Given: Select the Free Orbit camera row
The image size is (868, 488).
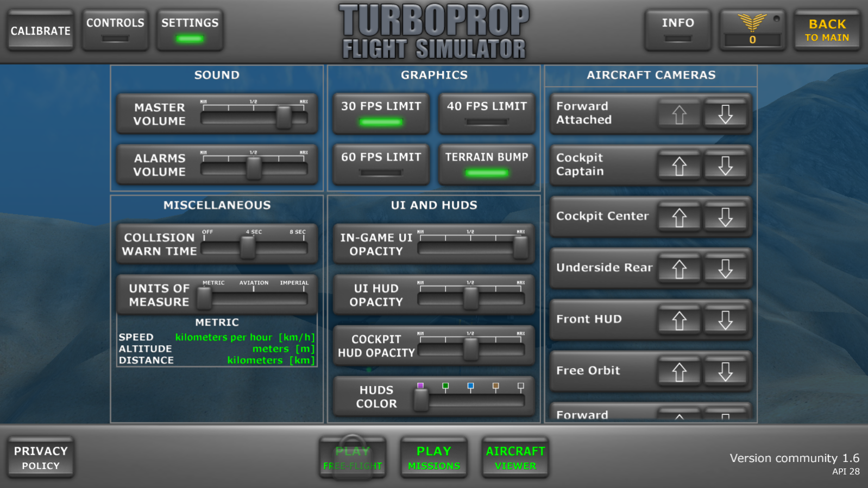Looking at the screenshot, I should point(651,371).
